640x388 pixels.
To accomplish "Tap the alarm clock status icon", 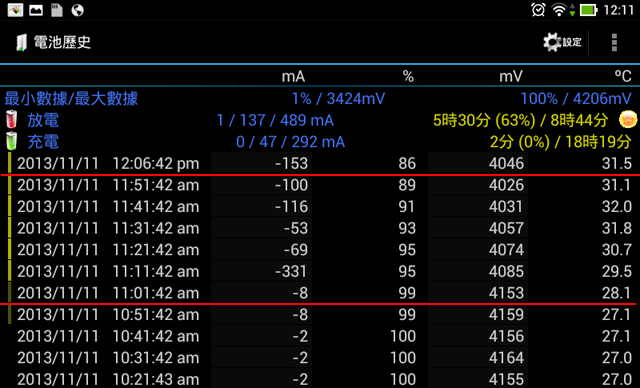I will pos(538,10).
